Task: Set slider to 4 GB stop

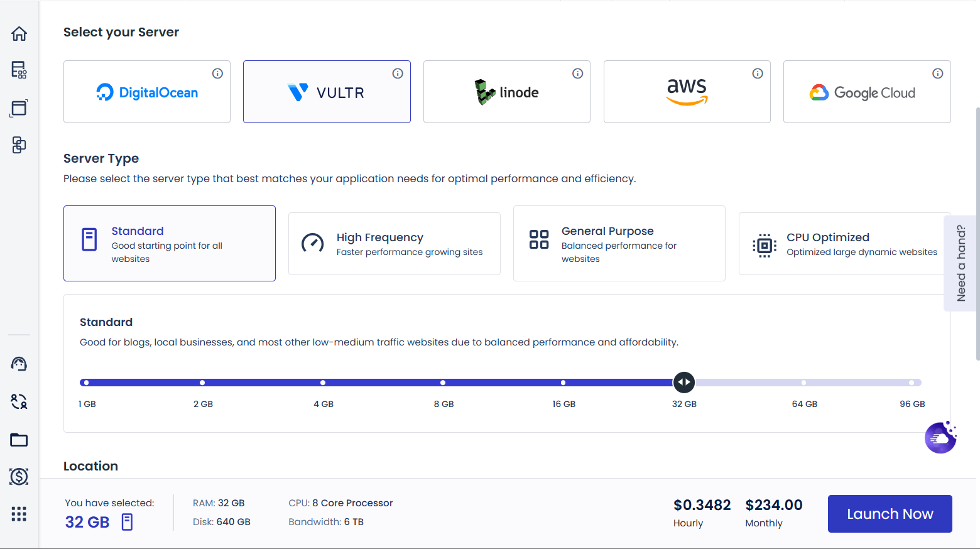Action: coord(323,383)
